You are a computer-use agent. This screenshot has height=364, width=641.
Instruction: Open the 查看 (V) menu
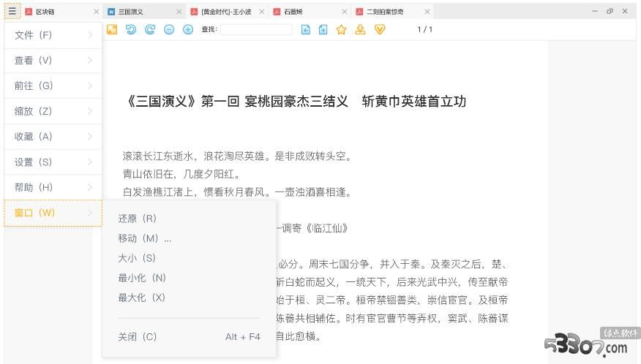point(53,61)
